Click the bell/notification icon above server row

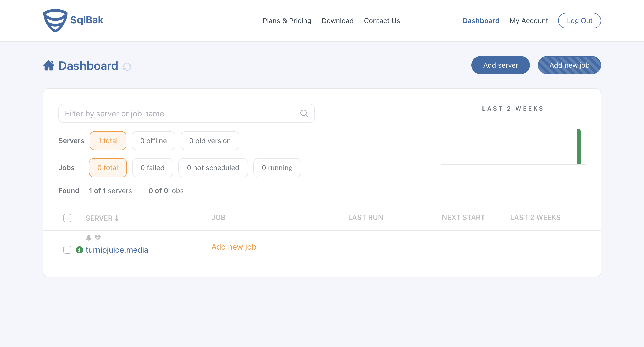coord(89,238)
